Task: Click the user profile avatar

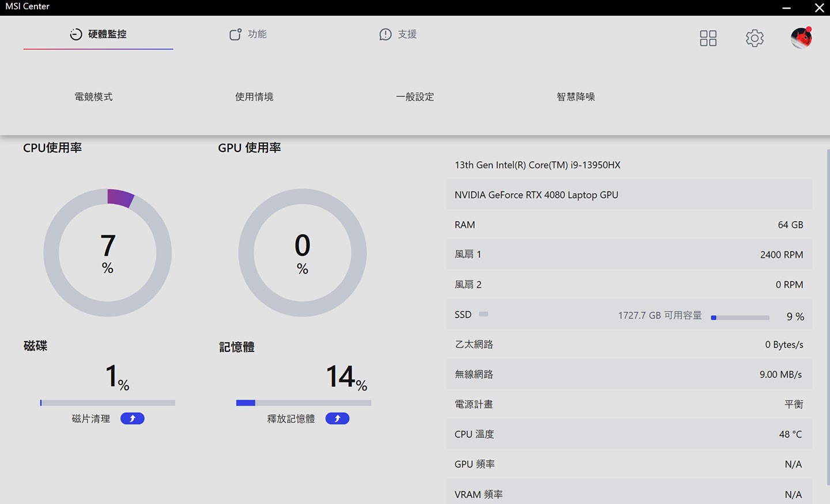Action: click(801, 38)
